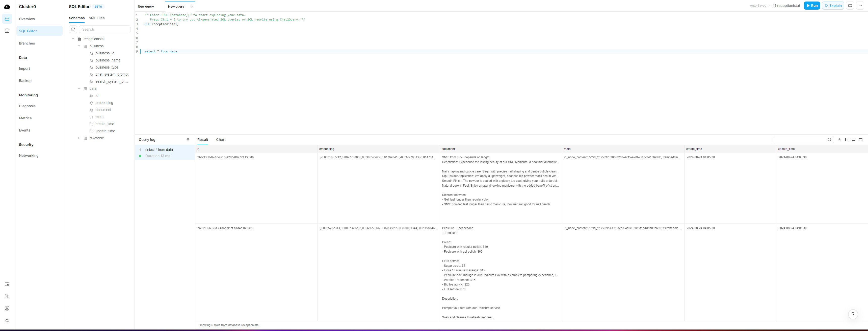Click the Explain button

(x=833, y=6)
